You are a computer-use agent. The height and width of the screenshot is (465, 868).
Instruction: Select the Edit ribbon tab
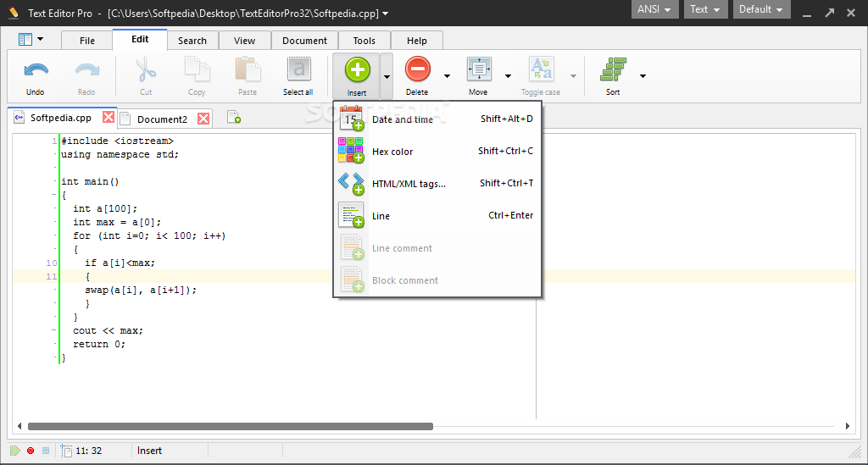(x=140, y=39)
